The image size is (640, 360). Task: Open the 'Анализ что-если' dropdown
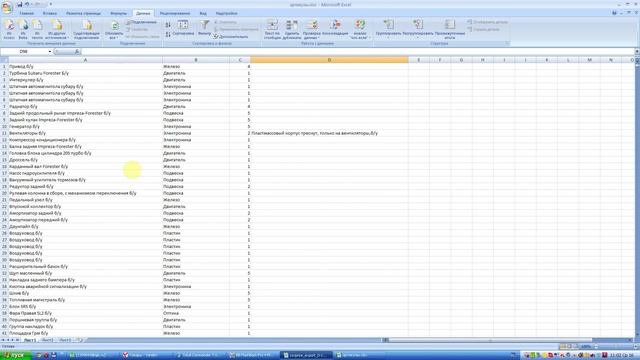pos(360,30)
